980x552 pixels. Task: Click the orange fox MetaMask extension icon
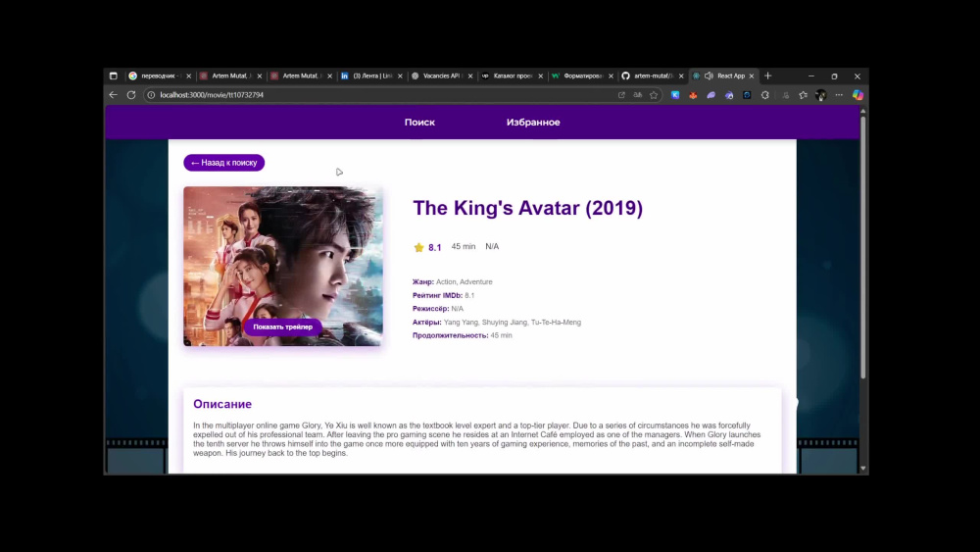[x=693, y=95]
